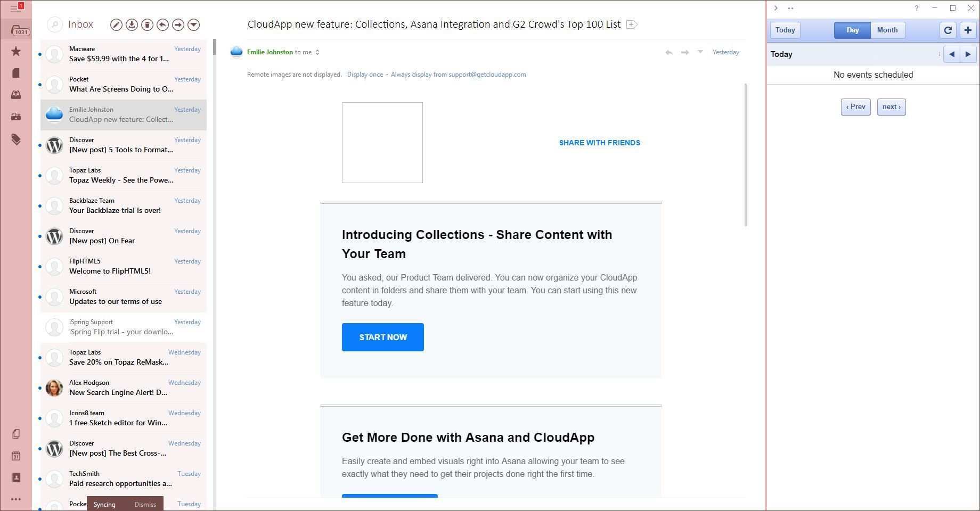This screenshot has height=511, width=980.
Task: Open the Topaz Weekly email
Action: pos(124,175)
